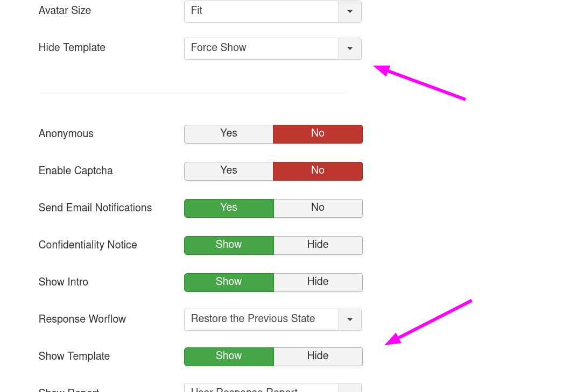Turn on Send Email Notifications with Yes
This screenshot has height=392, width=563.
click(x=229, y=208)
